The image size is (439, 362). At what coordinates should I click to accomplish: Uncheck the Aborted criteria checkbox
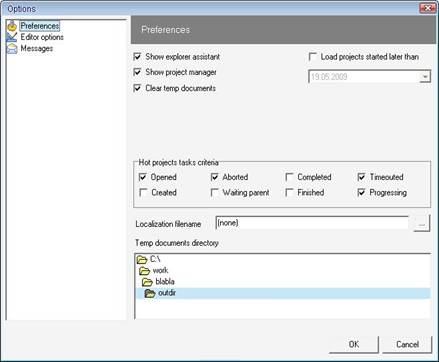pyautogui.click(x=215, y=177)
